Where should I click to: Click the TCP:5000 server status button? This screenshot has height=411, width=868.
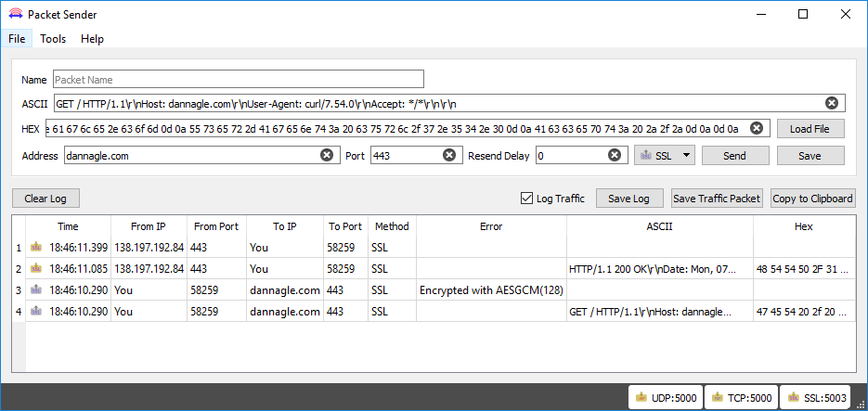click(x=741, y=397)
